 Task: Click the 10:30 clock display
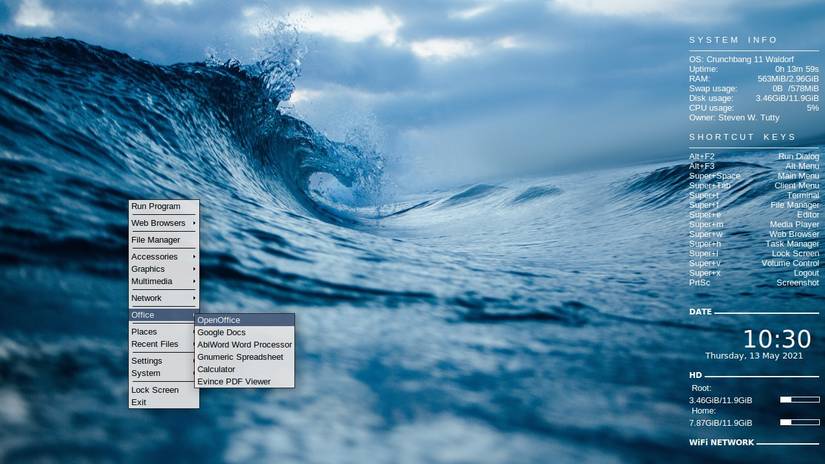777,339
